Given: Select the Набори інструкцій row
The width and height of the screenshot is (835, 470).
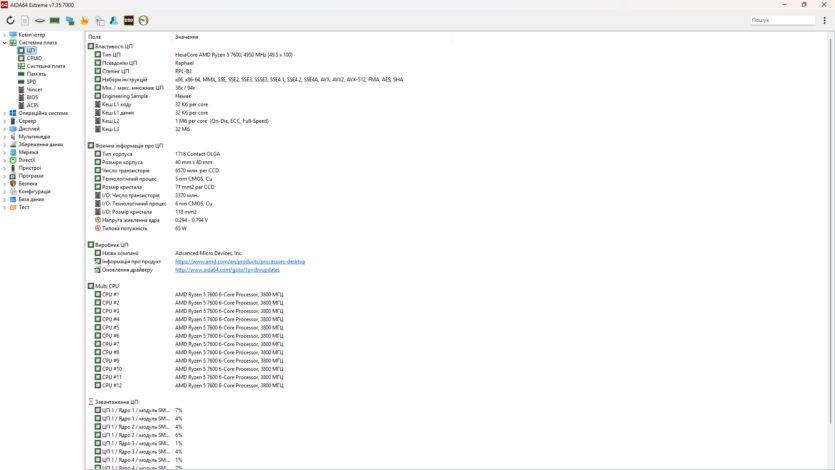Looking at the screenshot, I should [x=249, y=79].
